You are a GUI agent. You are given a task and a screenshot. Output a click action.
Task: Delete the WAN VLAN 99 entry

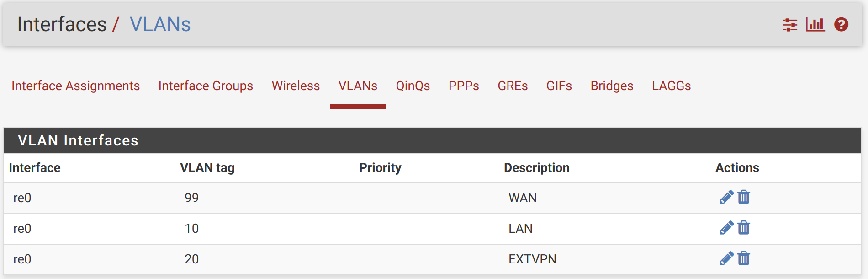coord(744,198)
